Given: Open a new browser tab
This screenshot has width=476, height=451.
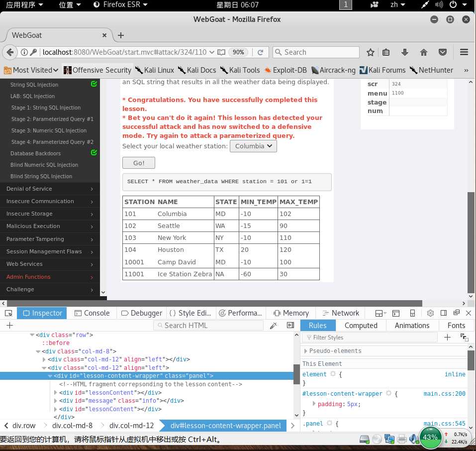Looking at the screenshot, I should [121, 35].
